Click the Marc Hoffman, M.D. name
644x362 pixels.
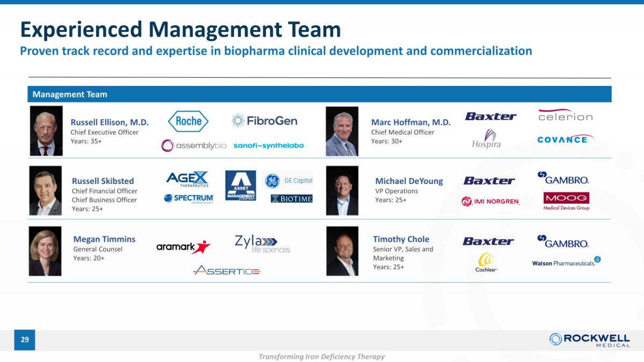[x=411, y=122]
